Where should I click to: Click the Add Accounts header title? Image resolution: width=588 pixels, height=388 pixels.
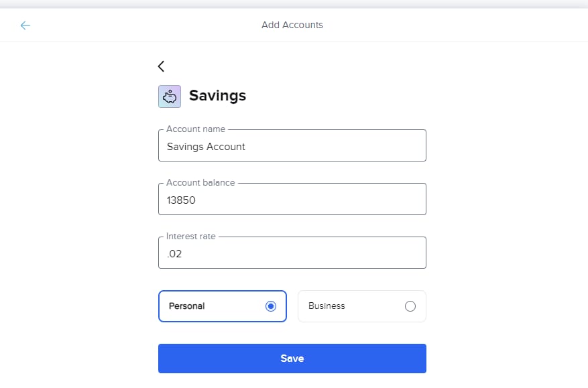(x=292, y=25)
